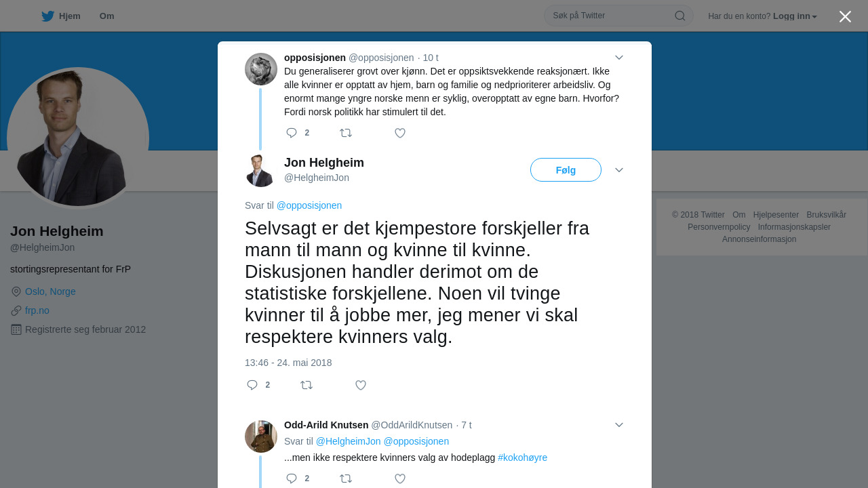Viewport: 868px width, 488px height.
Task: Open options chevron on opposisjonen tweet
Action: 619,58
